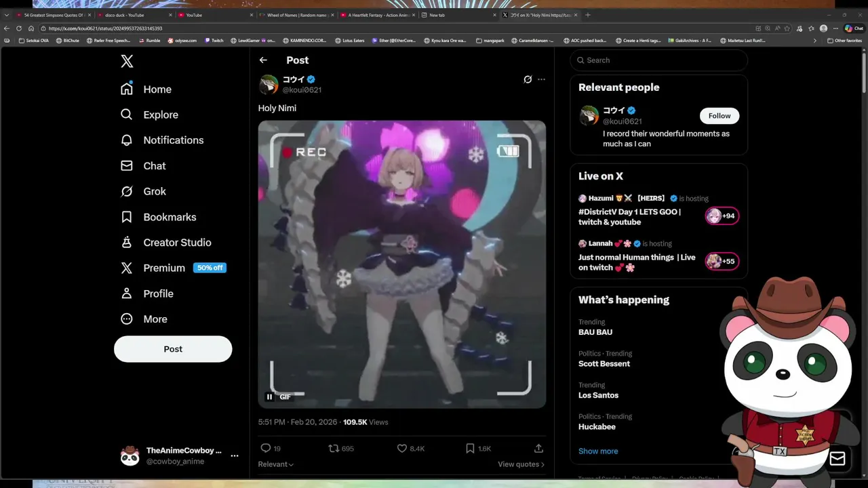Screen dimensions: 868x488
Task: Pause the GIF playback
Action: click(269, 397)
